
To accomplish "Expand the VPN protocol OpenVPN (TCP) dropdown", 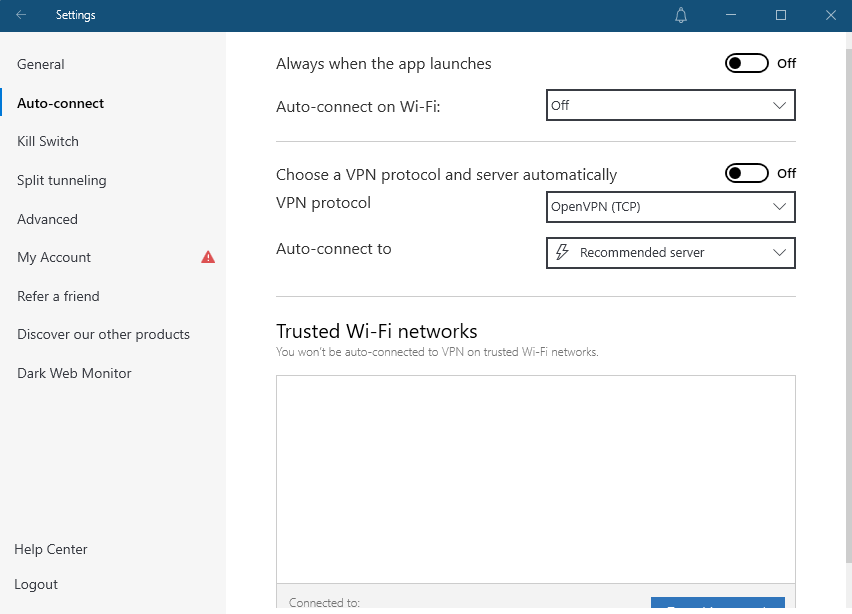I will (x=670, y=207).
